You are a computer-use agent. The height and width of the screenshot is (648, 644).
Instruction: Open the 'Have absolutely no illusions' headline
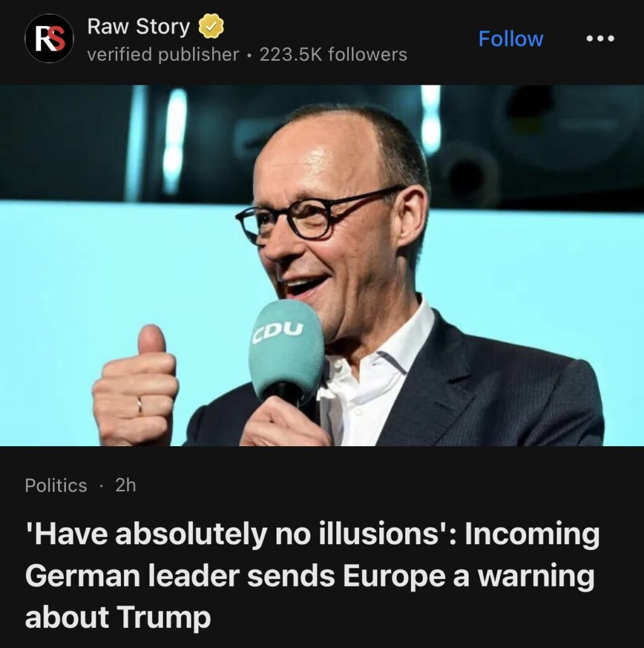(x=312, y=575)
